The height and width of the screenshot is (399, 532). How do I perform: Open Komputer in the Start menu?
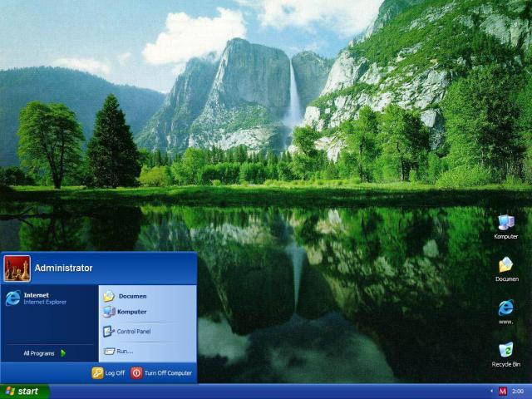[x=125, y=312]
